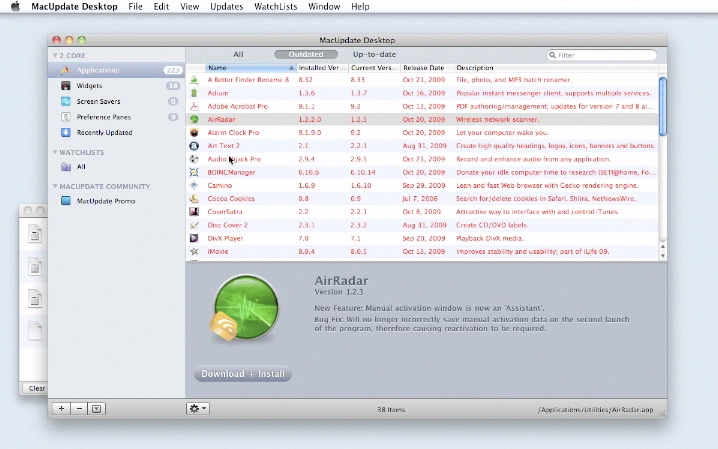Switch to the Up-to-date filter tab
718x449 pixels.
[374, 54]
